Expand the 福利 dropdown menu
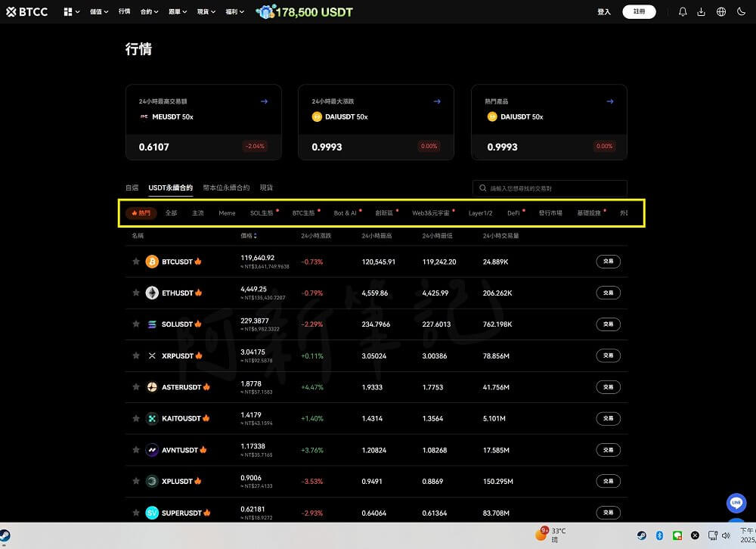Screen dimensions: 756x549 click(x=235, y=11)
